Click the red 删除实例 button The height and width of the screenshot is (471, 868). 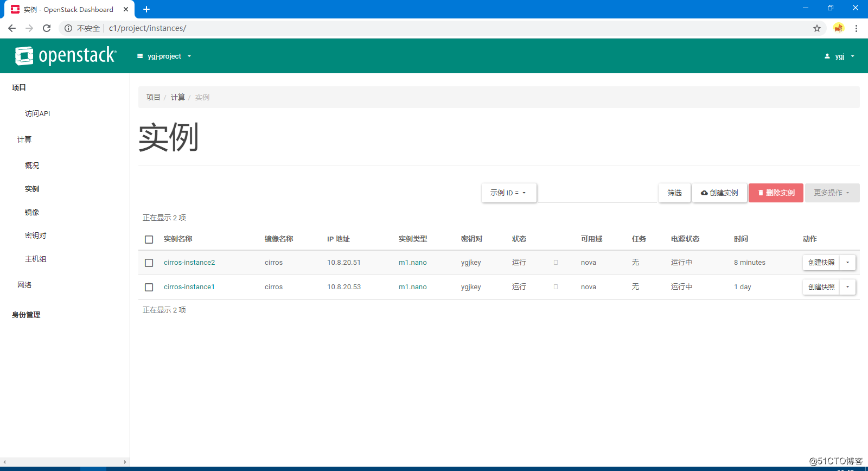click(x=776, y=193)
